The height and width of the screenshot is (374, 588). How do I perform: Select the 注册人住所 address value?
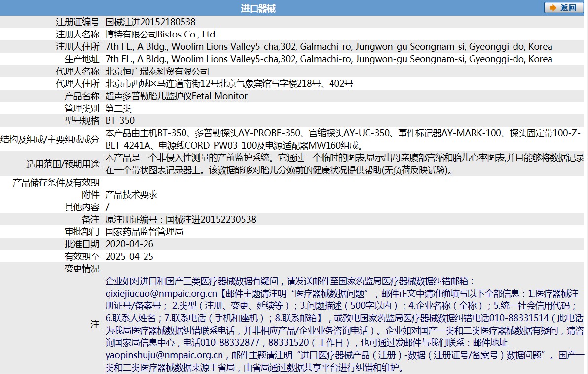click(329, 47)
